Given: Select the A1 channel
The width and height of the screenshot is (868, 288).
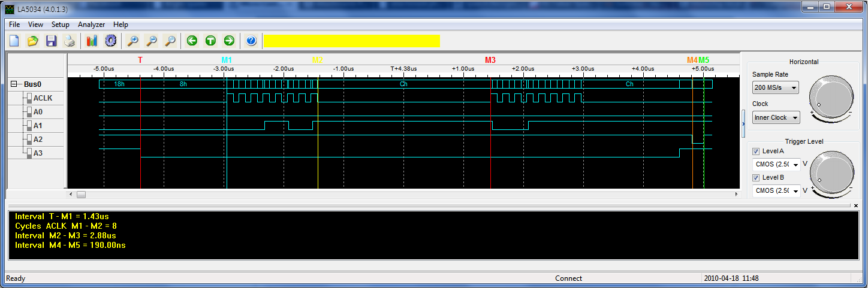Looking at the screenshot, I should (x=38, y=126).
